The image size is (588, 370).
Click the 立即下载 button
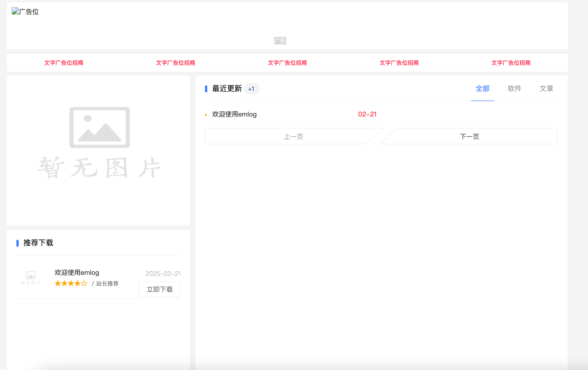tap(160, 289)
